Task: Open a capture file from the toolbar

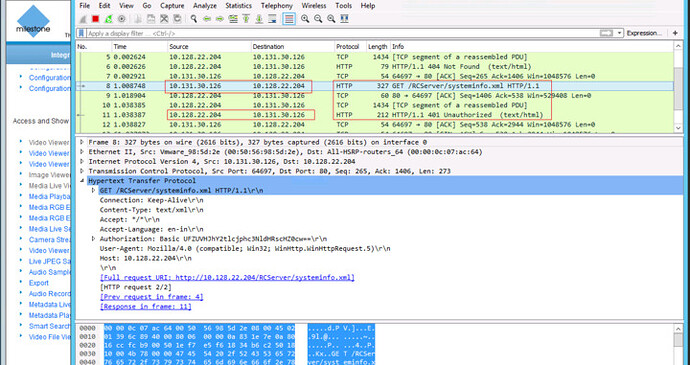Action: [x=138, y=19]
